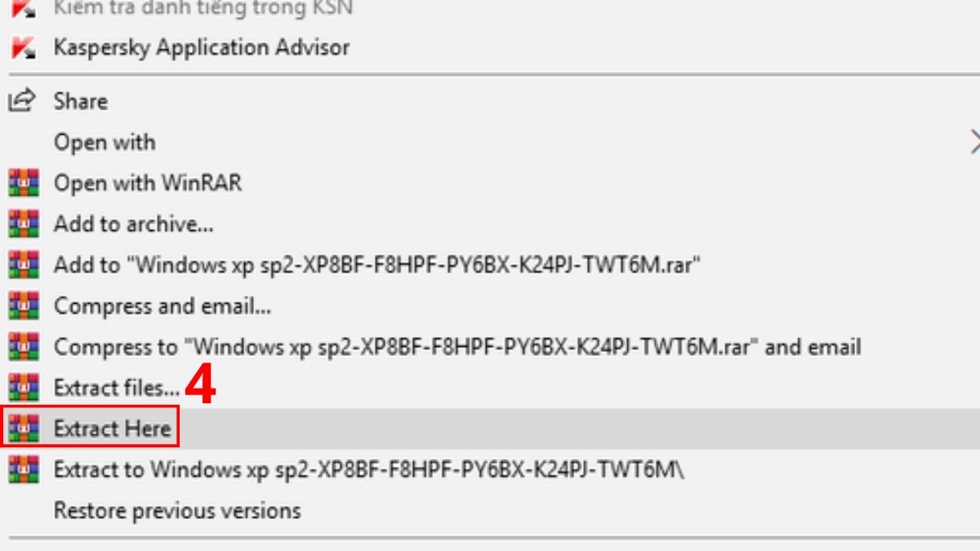Viewport: 980px width, 551px height.
Task: Click the Kaspersky icon beside Application Advisor
Action: point(23,47)
